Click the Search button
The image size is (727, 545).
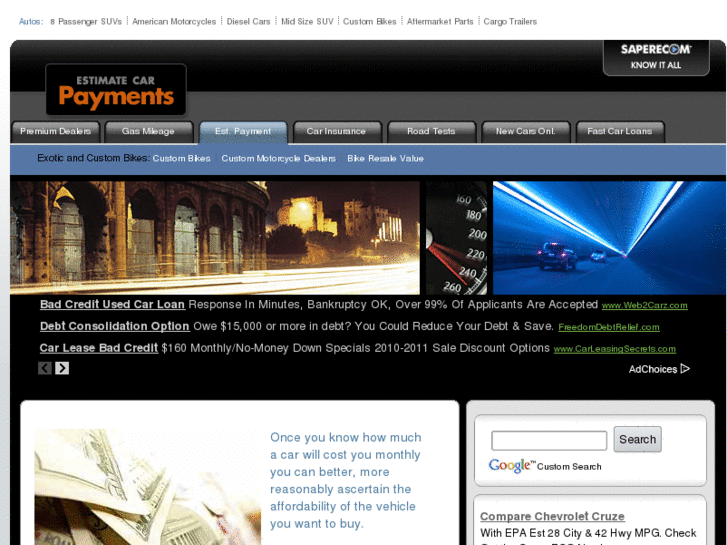point(638,439)
